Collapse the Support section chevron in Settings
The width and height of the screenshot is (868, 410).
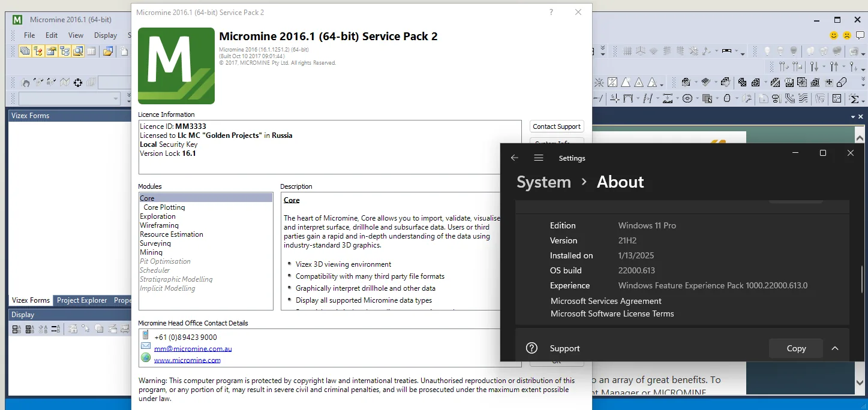834,348
